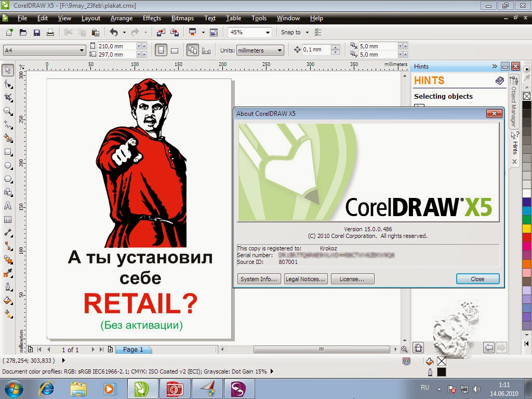Open the Effects menu
This screenshot has width=532, height=399.
pyautogui.click(x=152, y=18)
